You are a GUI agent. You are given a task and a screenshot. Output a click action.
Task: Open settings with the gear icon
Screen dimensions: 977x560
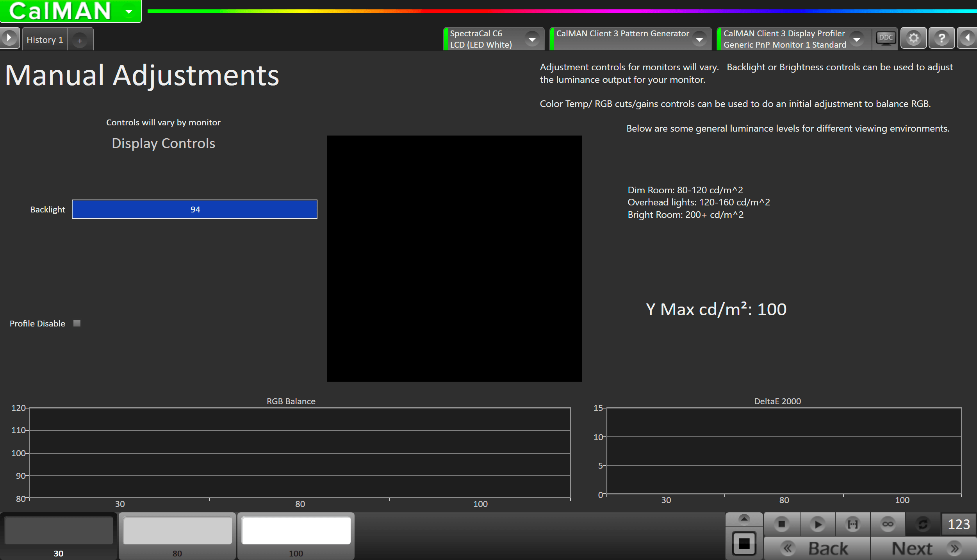913,38
